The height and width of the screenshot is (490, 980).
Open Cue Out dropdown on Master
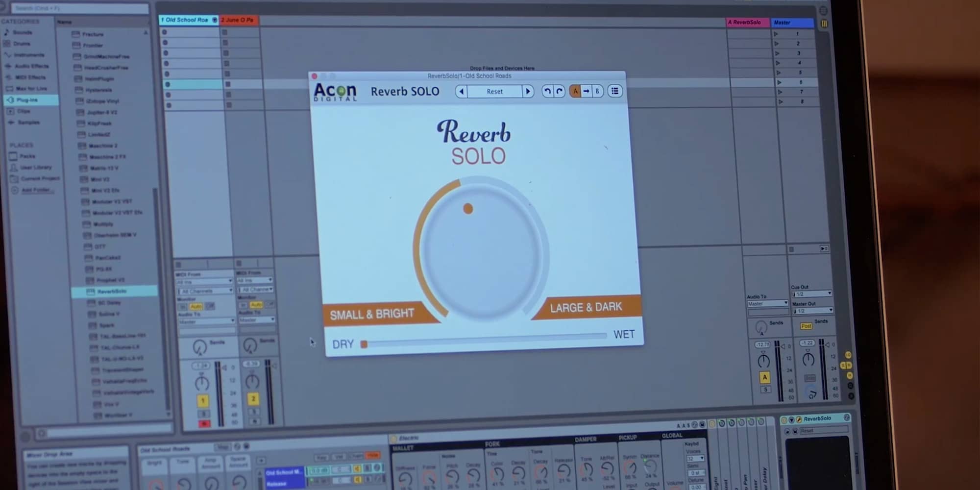(812, 294)
